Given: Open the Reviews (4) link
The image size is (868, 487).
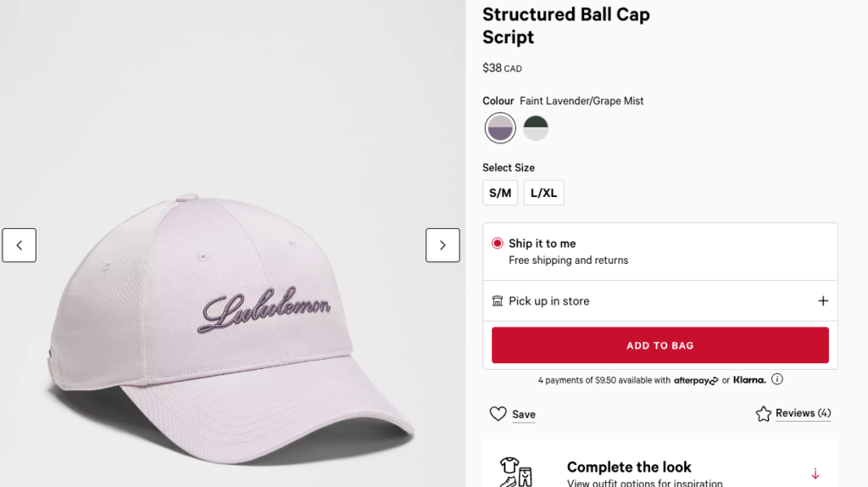Looking at the screenshot, I should pos(803,413).
